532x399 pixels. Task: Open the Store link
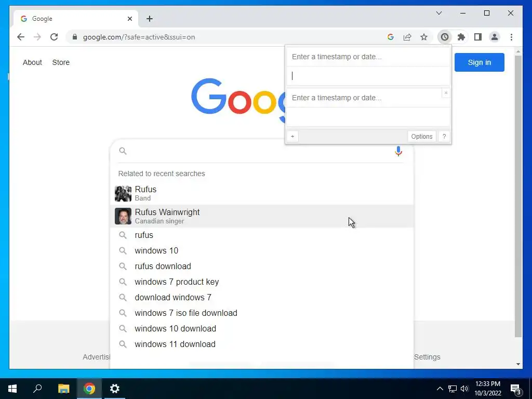pos(61,62)
